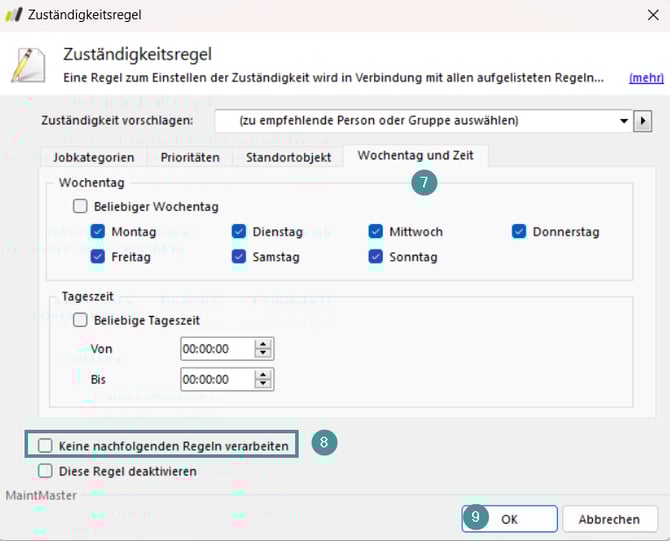This screenshot has height=541, width=670.
Task: Switch to the Jobkategorien tab
Action: tap(94, 157)
